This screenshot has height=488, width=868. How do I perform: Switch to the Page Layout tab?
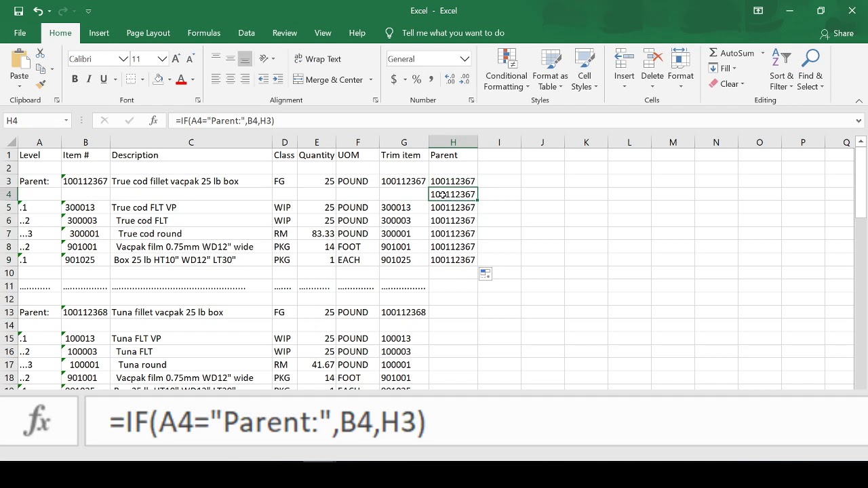click(148, 33)
